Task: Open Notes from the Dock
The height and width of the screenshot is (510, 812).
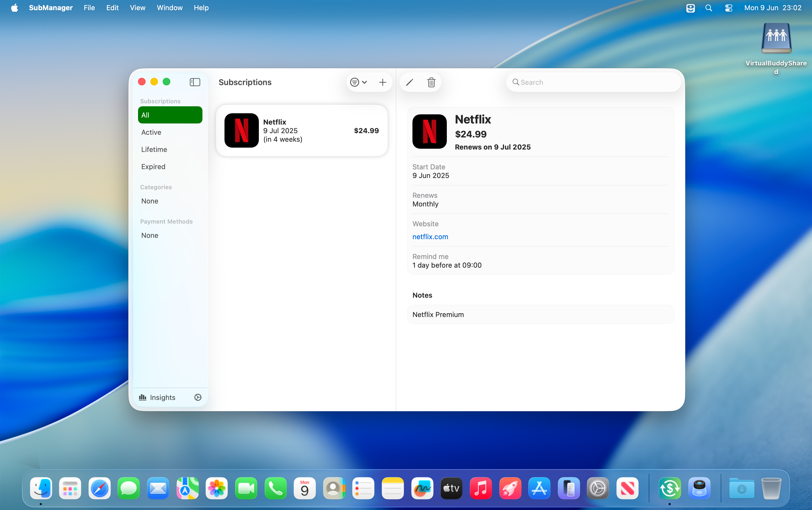Action: tap(393, 488)
